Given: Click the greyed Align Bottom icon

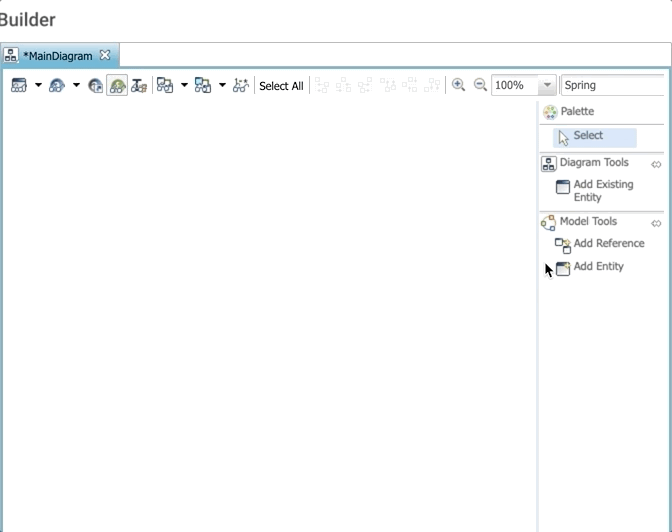Looking at the screenshot, I should [432, 85].
